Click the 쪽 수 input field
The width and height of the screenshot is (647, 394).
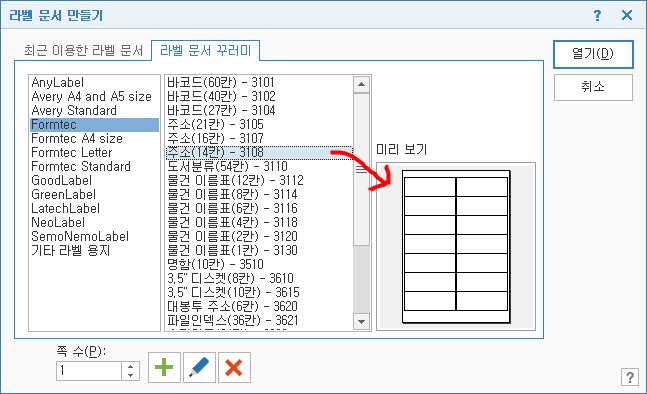(x=89, y=371)
